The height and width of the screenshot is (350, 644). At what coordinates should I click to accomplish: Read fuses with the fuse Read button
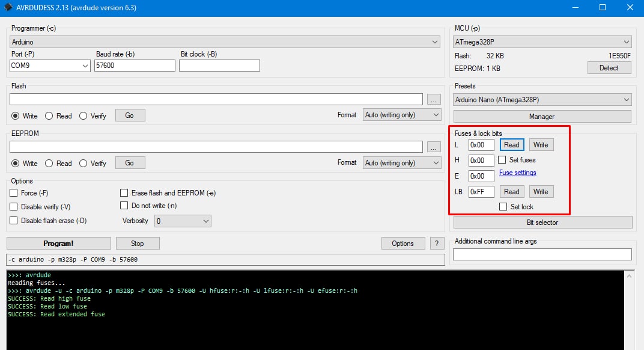[512, 145]
